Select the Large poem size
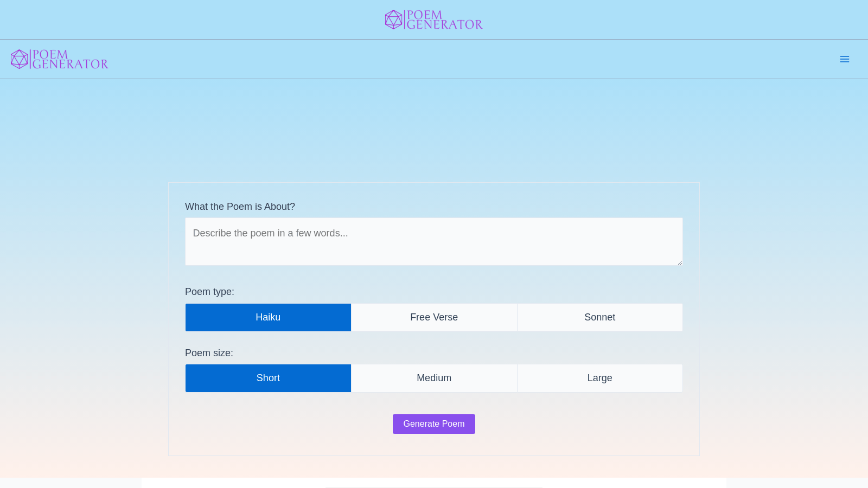 599,378
